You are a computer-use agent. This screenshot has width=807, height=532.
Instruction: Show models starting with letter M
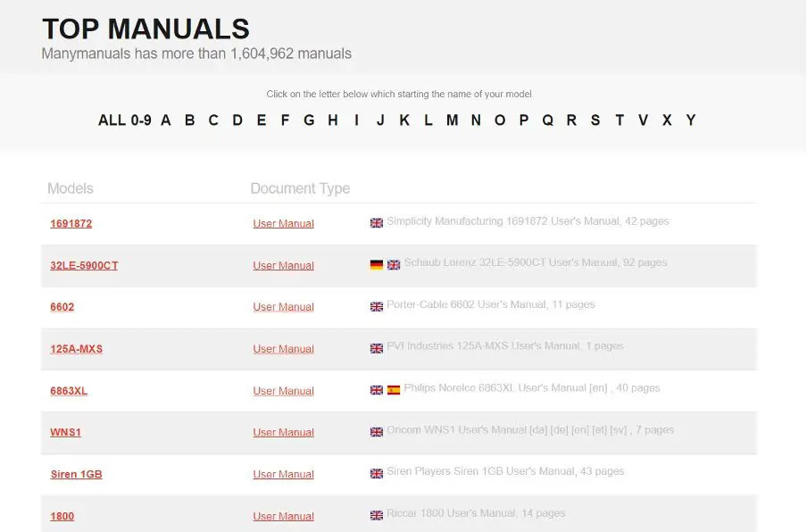pyautogui.click(x=452, y=121)
